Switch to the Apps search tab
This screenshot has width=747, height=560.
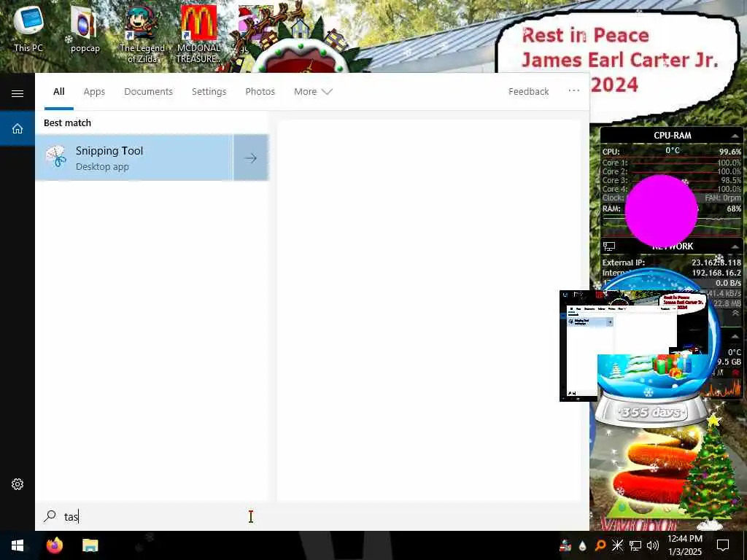coord(94,91)
